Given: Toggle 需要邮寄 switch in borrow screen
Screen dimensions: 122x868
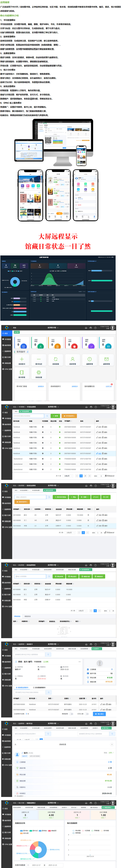Looking at the screenshot, I should point(71,714).
